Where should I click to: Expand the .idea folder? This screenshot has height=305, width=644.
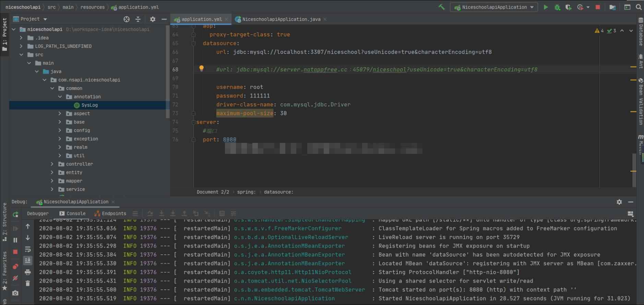coord(21,38)
